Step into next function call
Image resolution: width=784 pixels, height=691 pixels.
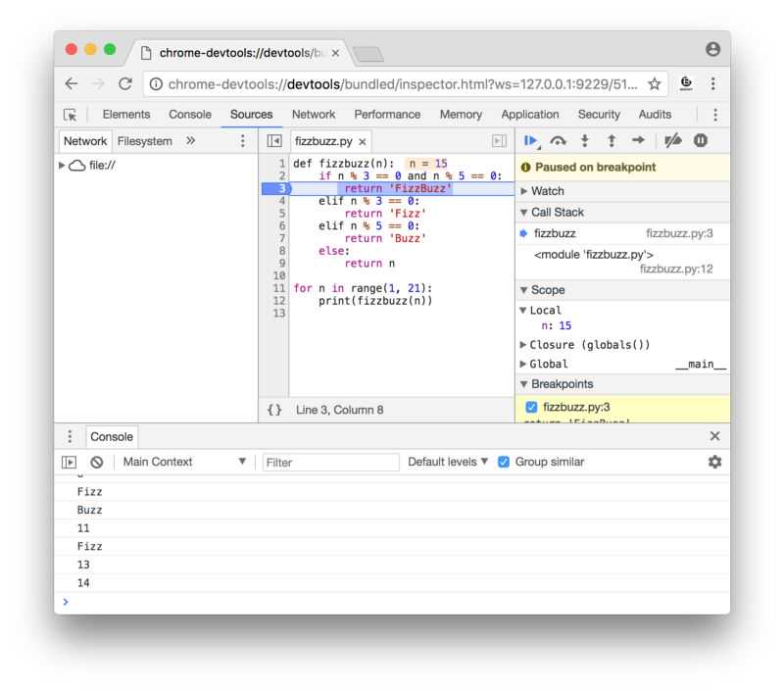coord(585,141)
